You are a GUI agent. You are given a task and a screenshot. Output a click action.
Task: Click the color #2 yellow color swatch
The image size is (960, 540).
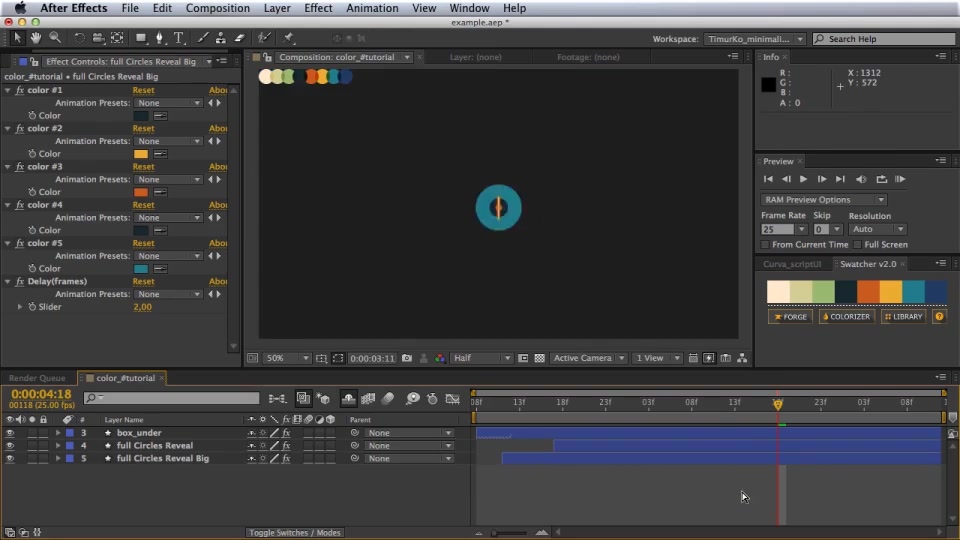[x=141, y=154]
